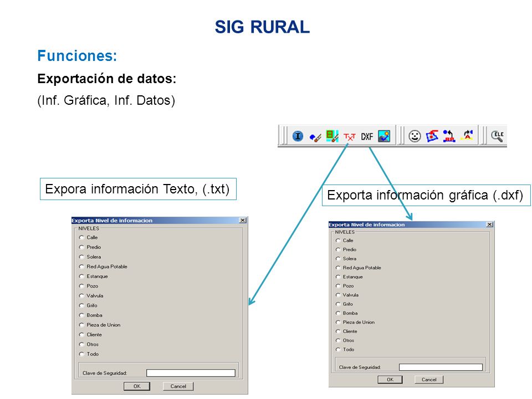The height and width of the screenshot is (399, 532).
Task: Pick Red Agua Potable in left txt dialog
Action: click(x=81, y=267)
